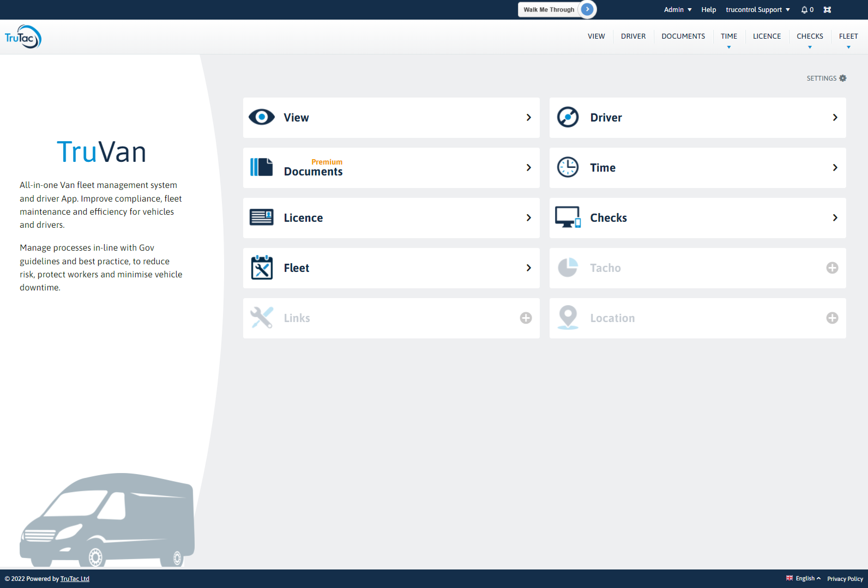
Task: Expand the Admin dropdown
Action: click(678, 10)
